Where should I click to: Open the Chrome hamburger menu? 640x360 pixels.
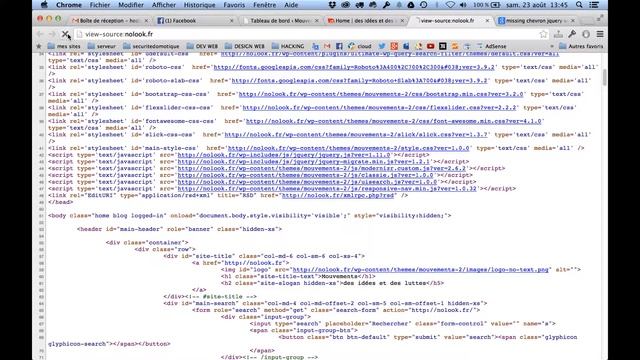point(600,34)
